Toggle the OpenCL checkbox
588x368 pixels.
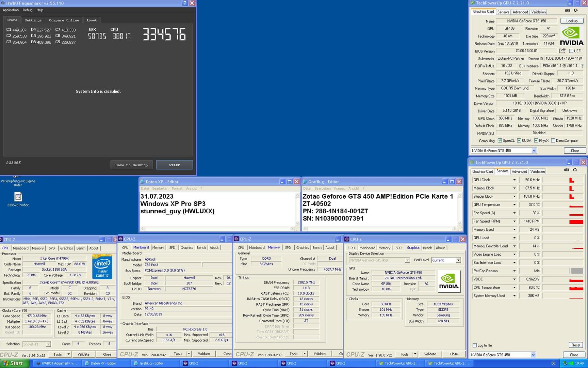[500, 141]
